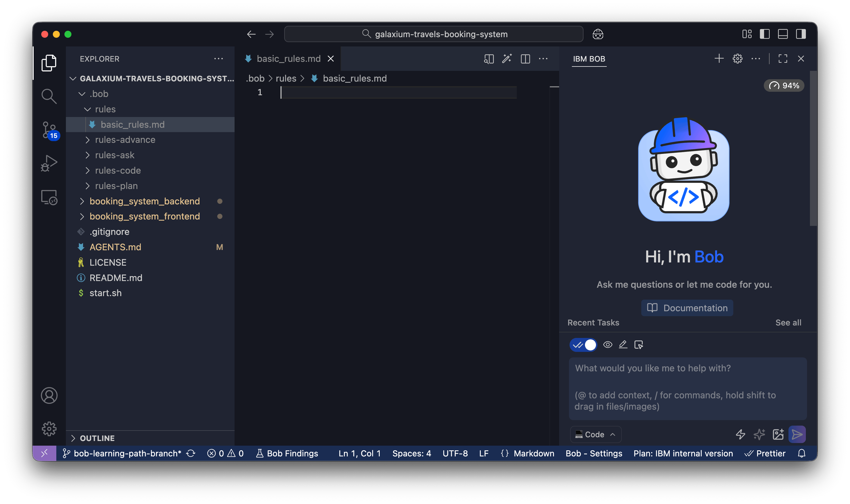The width and height of the screenshot is (850, 504).
Task: Expand the booking_system_backend folder
Action: coord(144,201)
